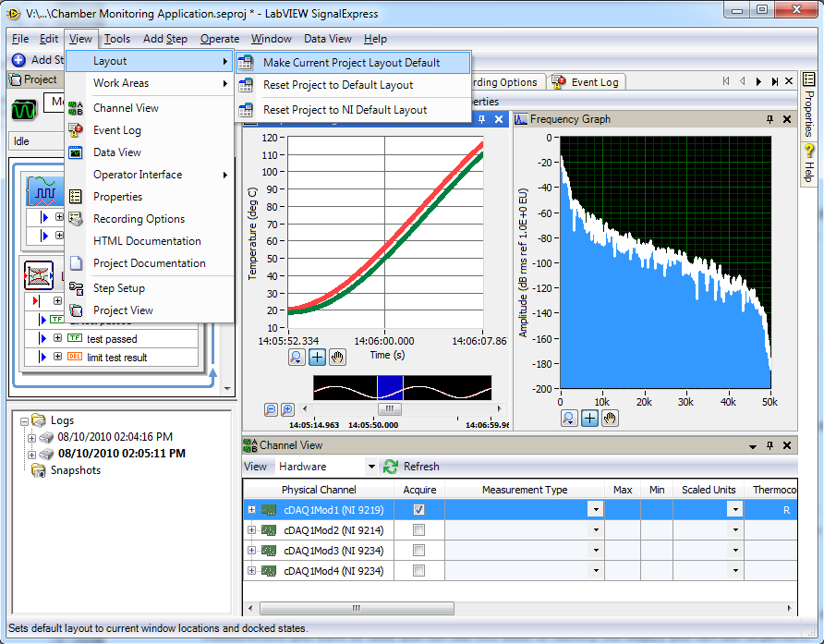This screenshot has height=644, width=824.
Task: Open Recording Options from View menu
Action: [x=139, y=219]
